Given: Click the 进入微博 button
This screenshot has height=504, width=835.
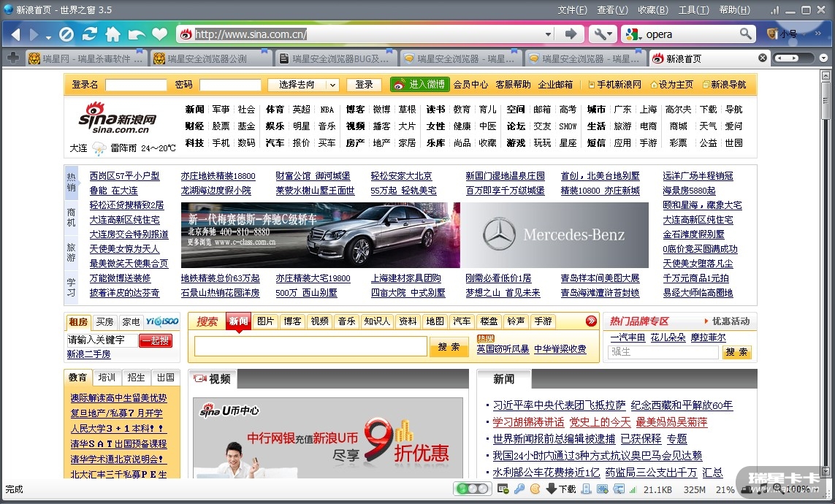Looking at the screenshot, I should click(420, 84).
